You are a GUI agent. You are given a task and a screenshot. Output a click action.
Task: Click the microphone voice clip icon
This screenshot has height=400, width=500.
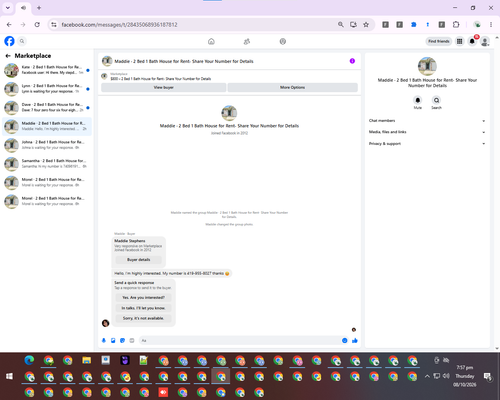coord(104,340)
